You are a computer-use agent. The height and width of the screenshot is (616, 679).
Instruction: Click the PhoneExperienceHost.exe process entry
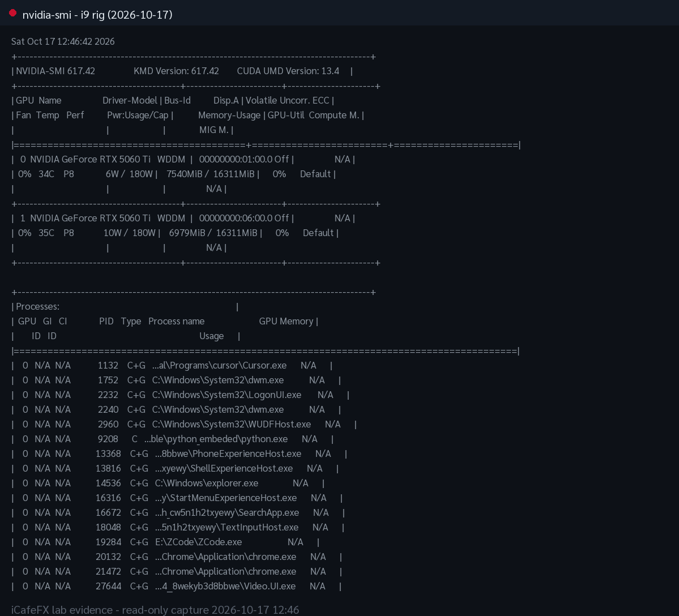click(228, 454)
